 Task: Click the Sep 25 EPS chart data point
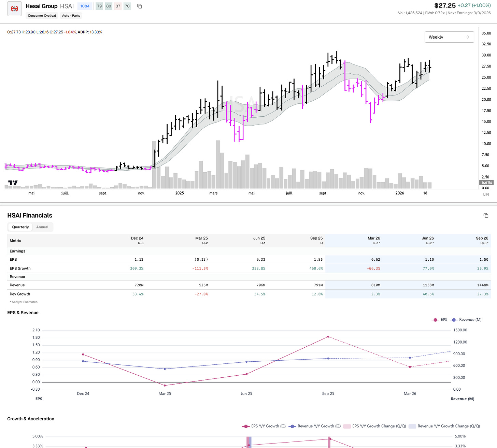point(328,337)
